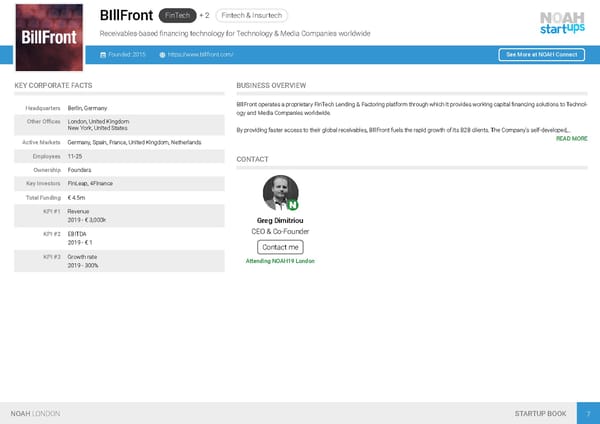Open Greg Dimitriou's profile photo
600x424 pixels.
click(x=279, y=193)
